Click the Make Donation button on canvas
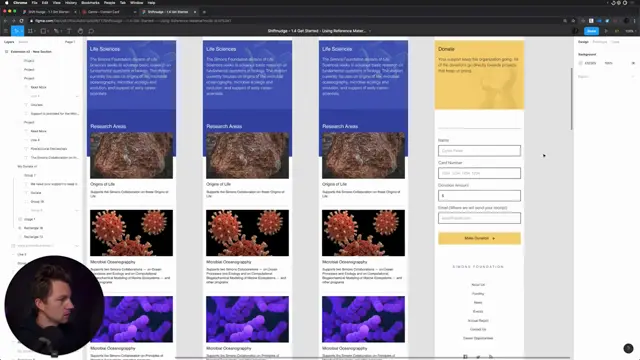Image resolution: width=640 pixels, height=360 pixels. pos(479,238)
